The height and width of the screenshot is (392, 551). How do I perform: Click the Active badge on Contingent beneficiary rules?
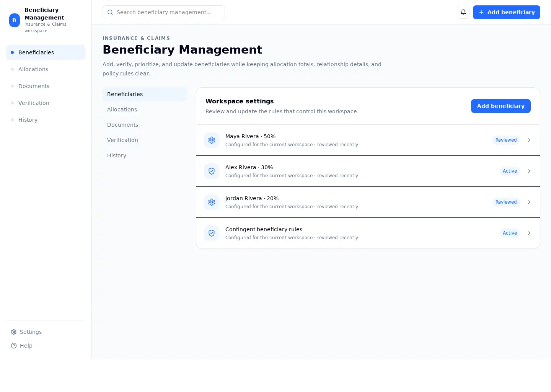pyautogui.click(x=510, y=233)
